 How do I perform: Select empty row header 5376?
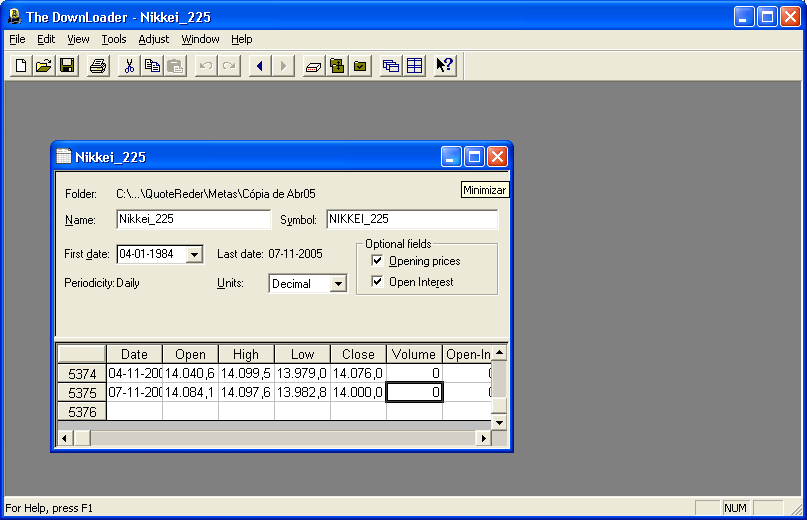82,412
